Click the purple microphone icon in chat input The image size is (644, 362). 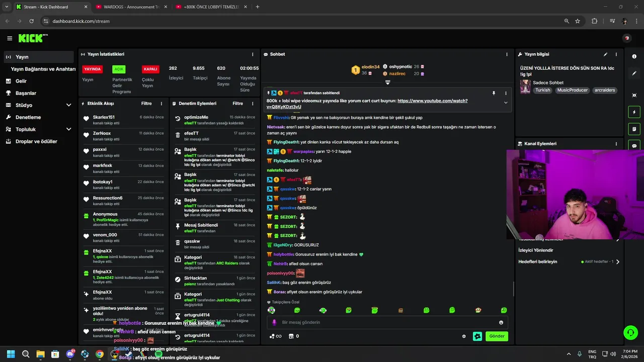point(274,322)
